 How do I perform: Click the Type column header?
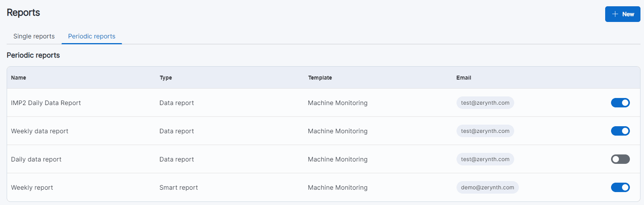(x=166, y=78)
